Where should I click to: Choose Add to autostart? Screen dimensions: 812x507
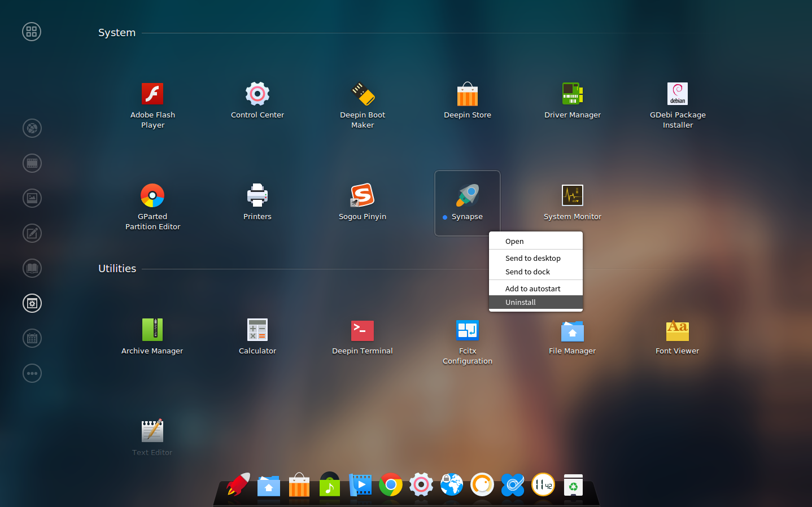point(536,289)
